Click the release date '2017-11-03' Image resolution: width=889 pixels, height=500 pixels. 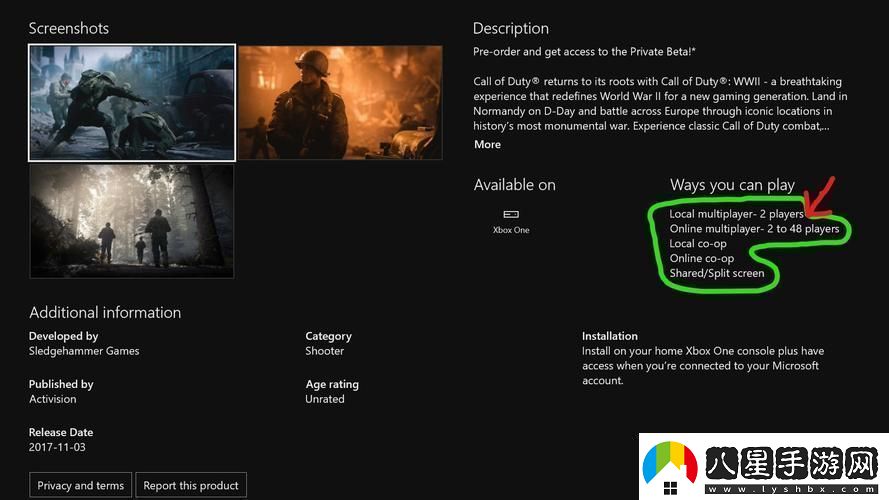(57, 447)
